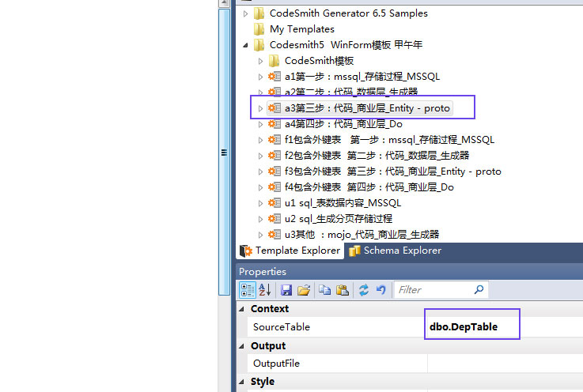Click the CodeSmith Generator 6.5 Samples folder icon
The image size is (583, 392).
click(x=259, y=13)
